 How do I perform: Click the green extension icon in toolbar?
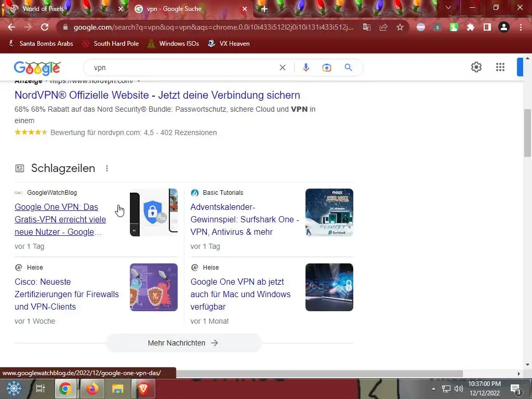454,27
